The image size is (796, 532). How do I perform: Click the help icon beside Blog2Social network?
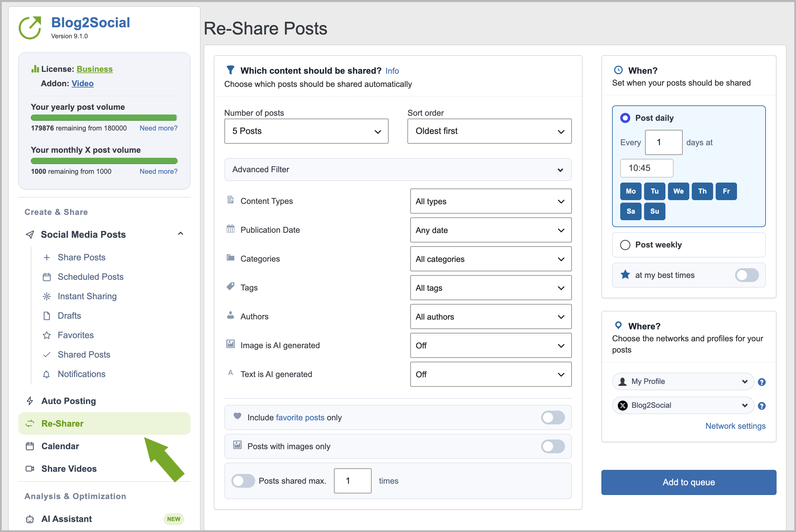pos(762,406)
